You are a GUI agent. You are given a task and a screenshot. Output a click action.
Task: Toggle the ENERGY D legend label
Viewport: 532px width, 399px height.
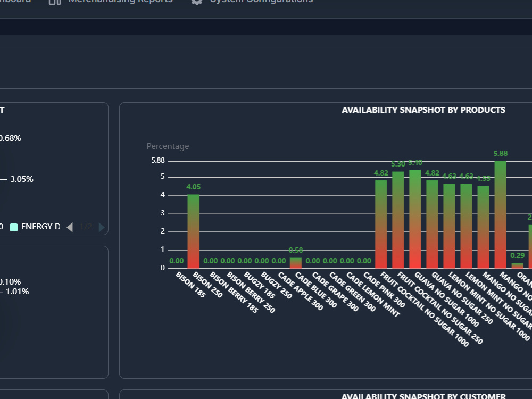(x=41, y=227)
